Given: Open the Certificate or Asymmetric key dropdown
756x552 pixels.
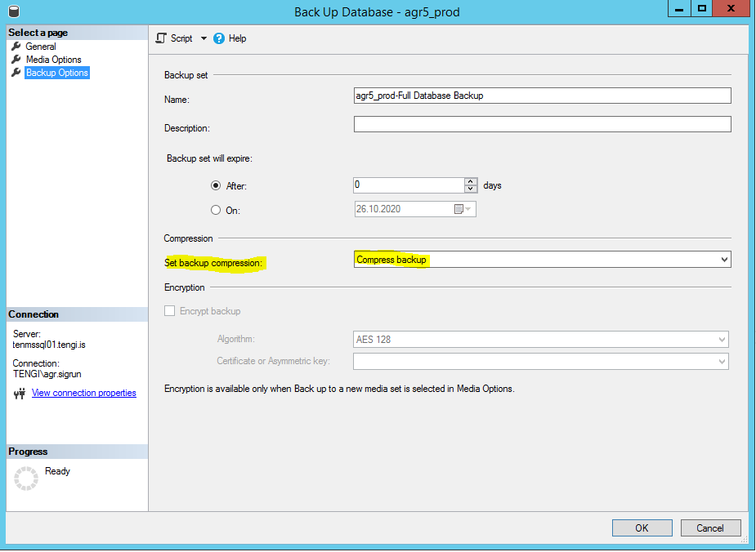Looking at the screenshot, I should pyautogui.click(x=540, y=361).
